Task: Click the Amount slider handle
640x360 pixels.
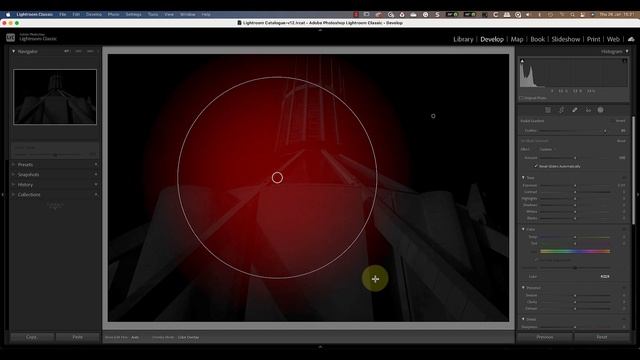Action: click(x=575, y=158)
